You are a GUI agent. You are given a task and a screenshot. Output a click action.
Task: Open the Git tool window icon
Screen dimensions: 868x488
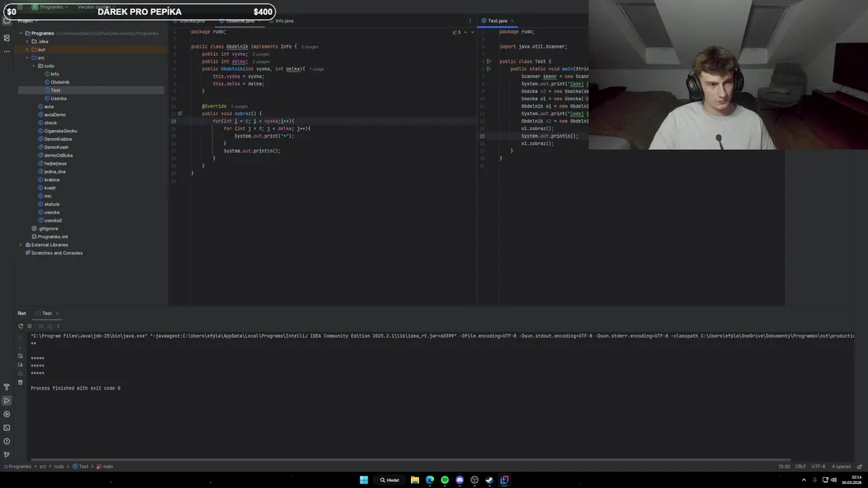pos(7,455)
